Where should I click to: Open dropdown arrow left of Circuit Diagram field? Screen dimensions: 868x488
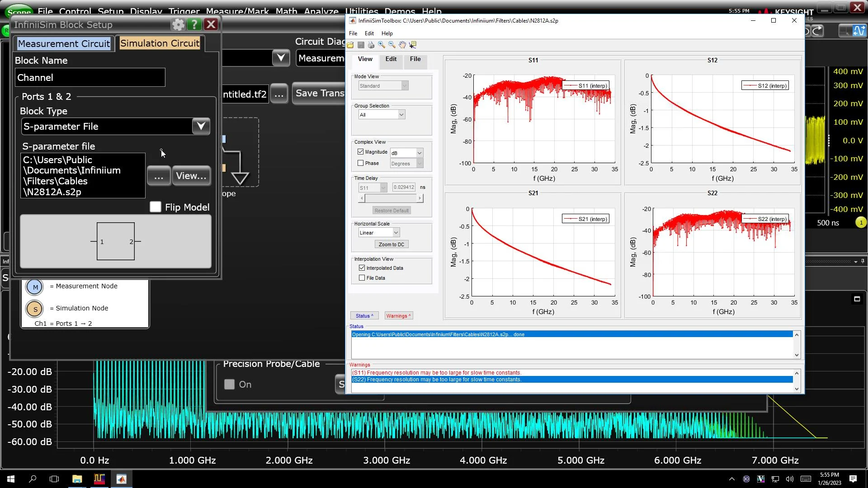click(x=281, y=58)
